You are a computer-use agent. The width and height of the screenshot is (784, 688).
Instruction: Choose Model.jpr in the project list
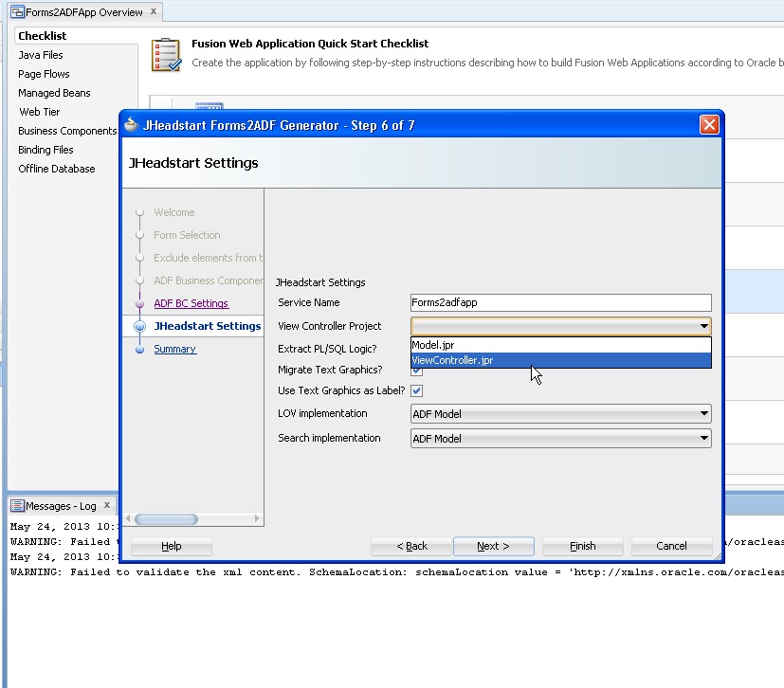point(560,345)
